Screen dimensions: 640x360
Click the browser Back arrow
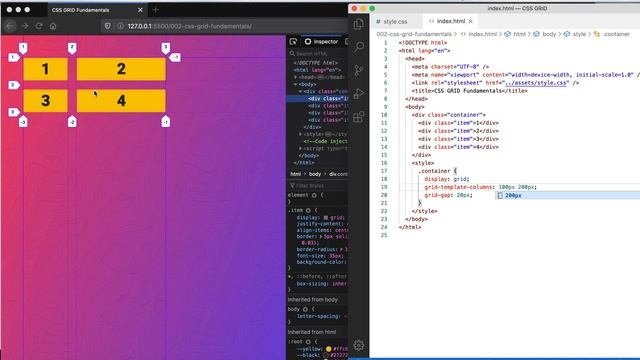point(11,26)
